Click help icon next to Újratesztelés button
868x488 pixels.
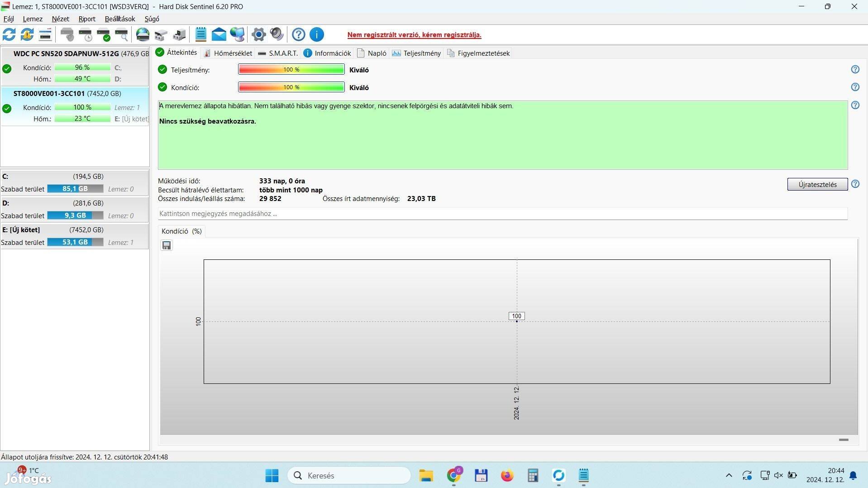[855, 184]
